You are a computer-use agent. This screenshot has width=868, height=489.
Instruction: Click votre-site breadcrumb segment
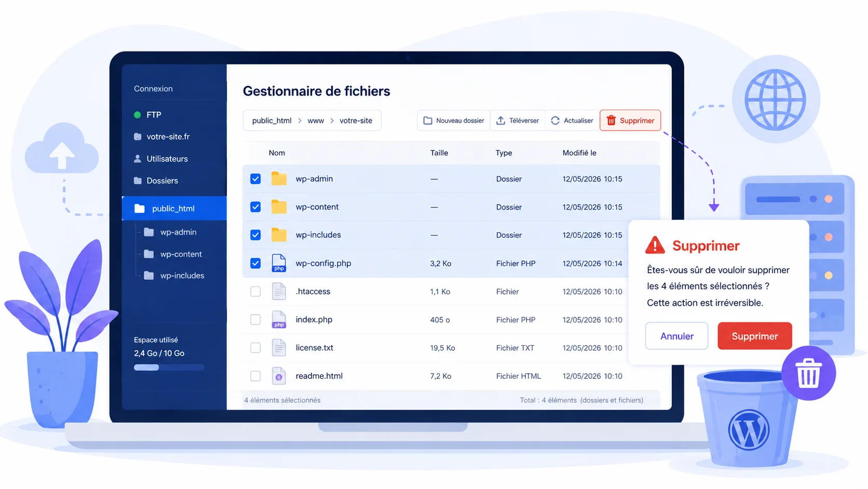[x=356, y=121]
